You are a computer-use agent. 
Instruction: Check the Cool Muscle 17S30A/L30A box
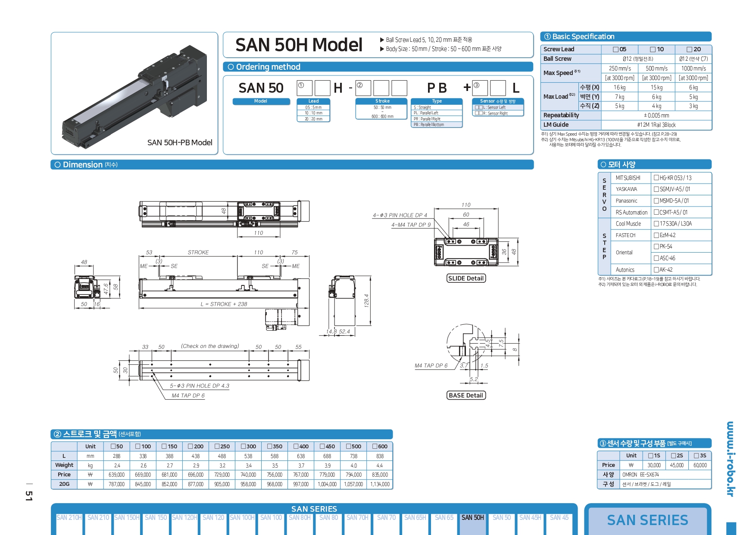pos(656,224)
